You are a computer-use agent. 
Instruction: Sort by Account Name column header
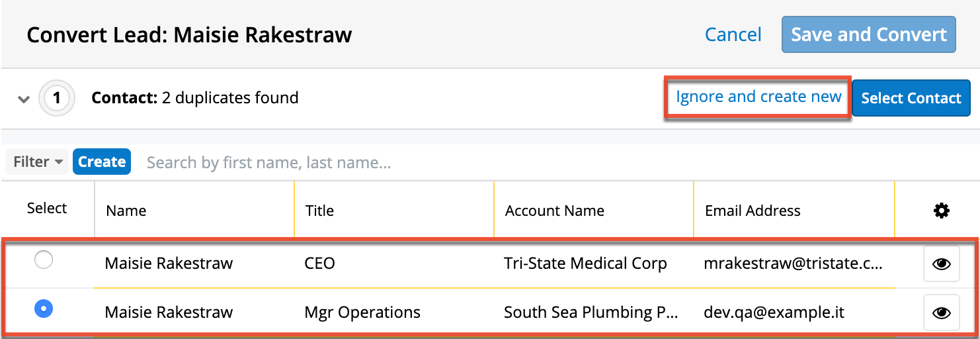coord(554,211)
